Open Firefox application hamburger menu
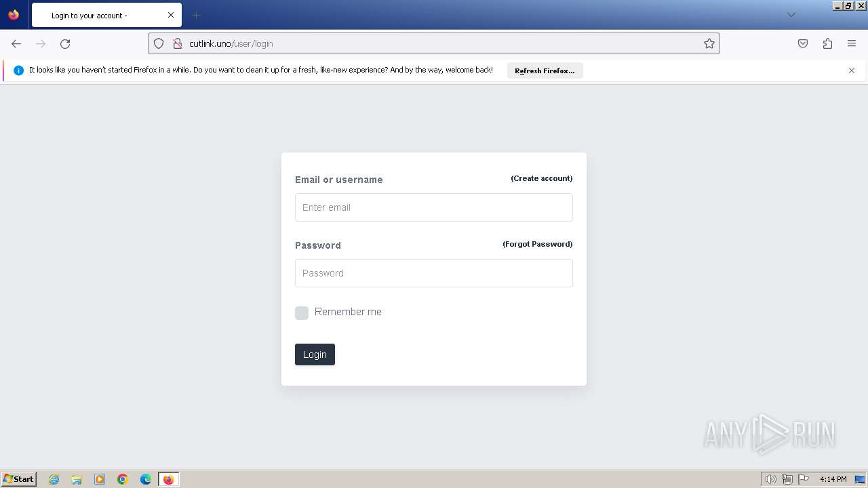868x488 pixels. (x=852, y=43)
